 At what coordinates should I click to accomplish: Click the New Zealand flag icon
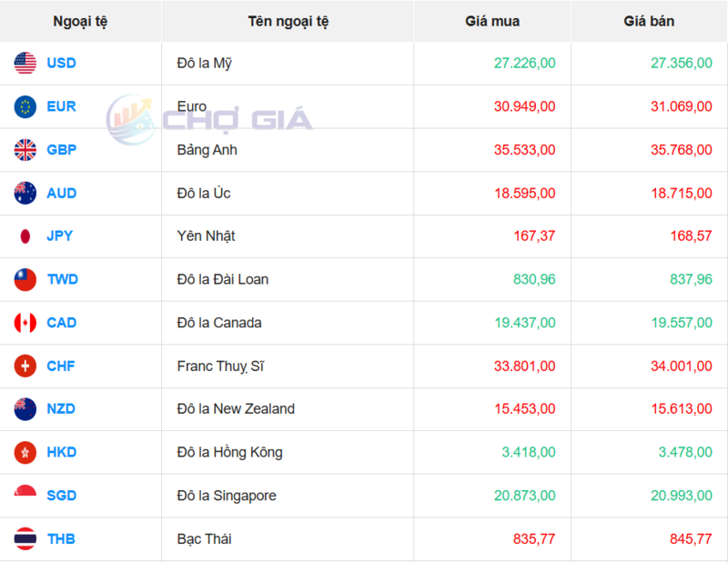(x=25, y=409)
